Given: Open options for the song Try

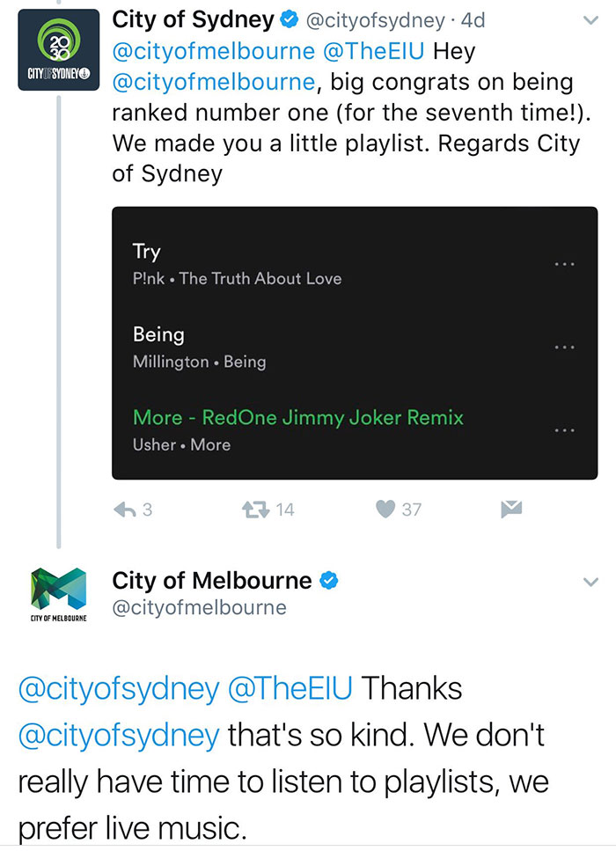Looking at the screenshot, I should coord(564,263).
